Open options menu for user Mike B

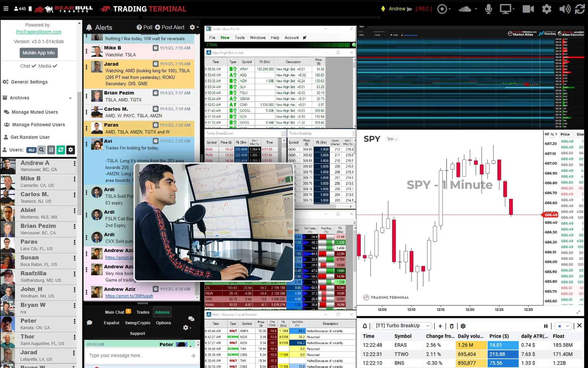coord(74,179)
